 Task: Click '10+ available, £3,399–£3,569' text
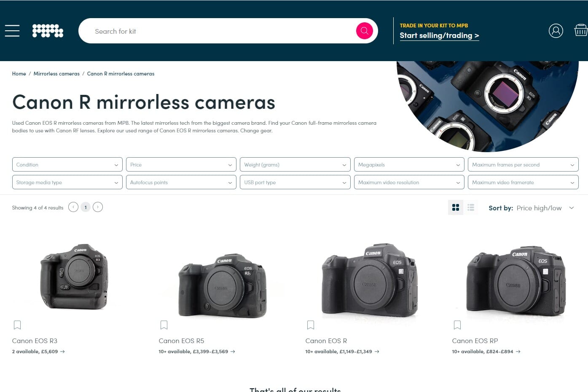[x=193, y=352]
